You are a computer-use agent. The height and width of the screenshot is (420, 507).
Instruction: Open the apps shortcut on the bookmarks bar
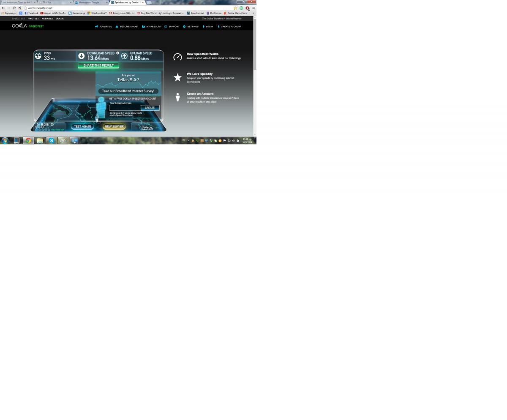tap(9, 13)
